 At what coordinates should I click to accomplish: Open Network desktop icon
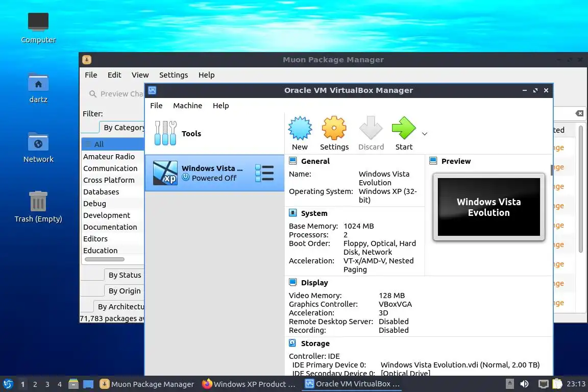click(x=38, y=142)
